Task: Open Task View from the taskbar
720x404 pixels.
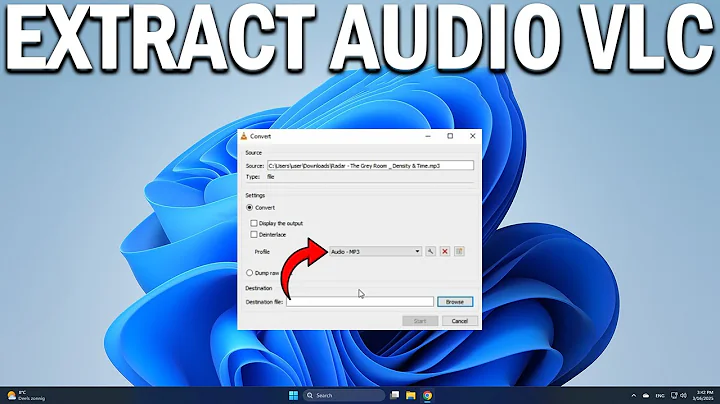Action: [x=394, y=395]
